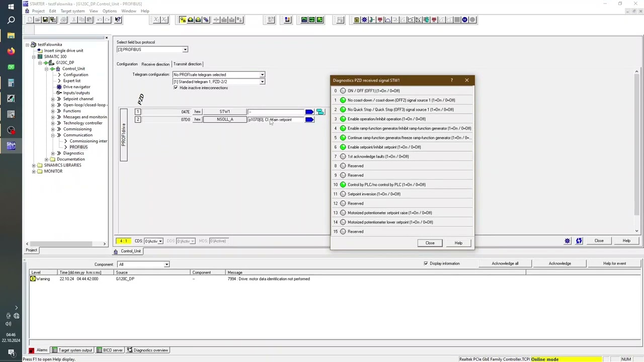Open the Windows Start menu

click(11, 6)
